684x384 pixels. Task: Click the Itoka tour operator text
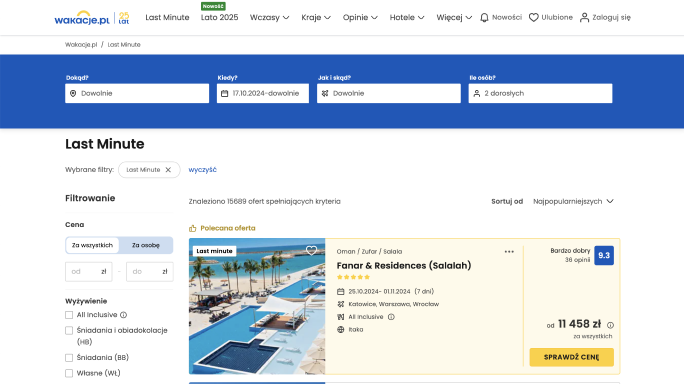click(356, 329)
